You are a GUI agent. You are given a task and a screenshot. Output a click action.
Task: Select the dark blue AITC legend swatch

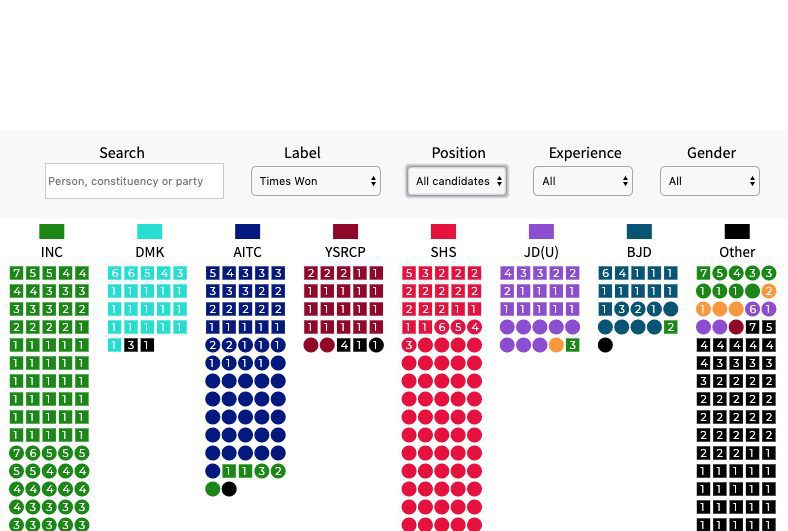[x=248, y=232]
